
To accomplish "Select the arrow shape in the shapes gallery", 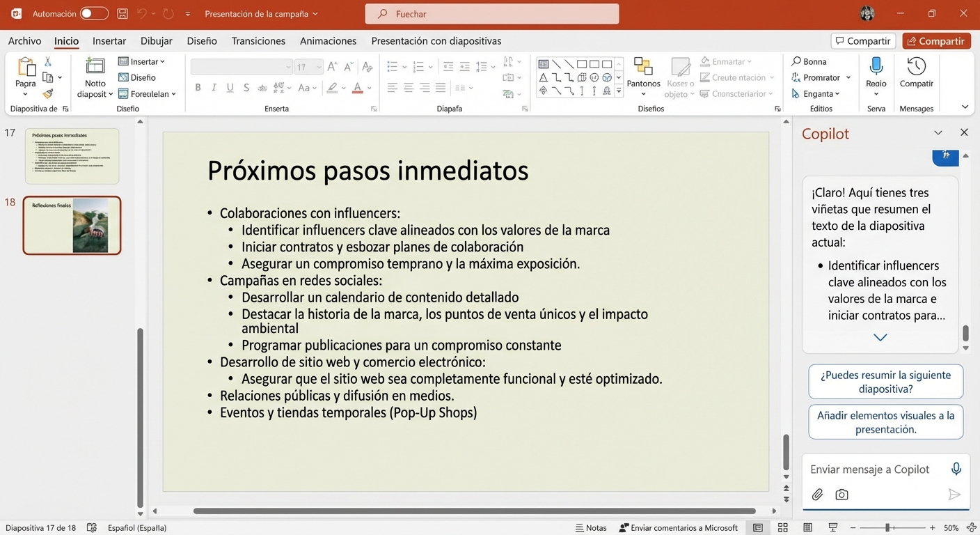I will click(x=569, y=63).
